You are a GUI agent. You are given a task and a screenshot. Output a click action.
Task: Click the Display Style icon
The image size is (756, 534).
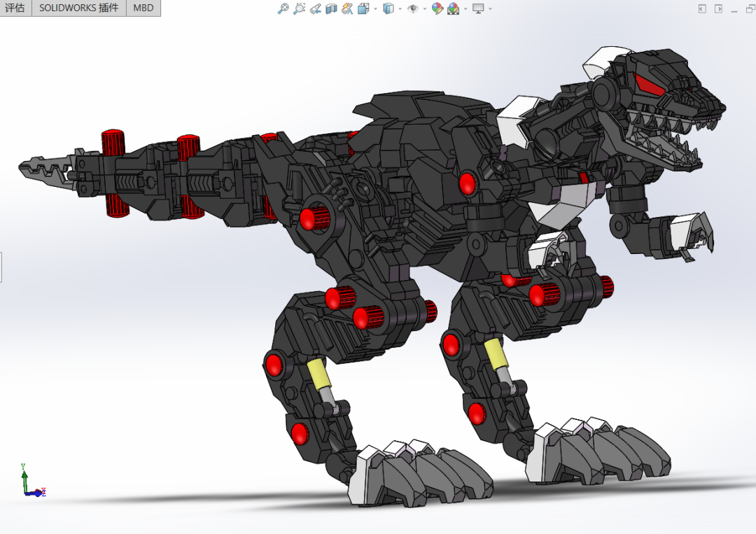point(388,8)
